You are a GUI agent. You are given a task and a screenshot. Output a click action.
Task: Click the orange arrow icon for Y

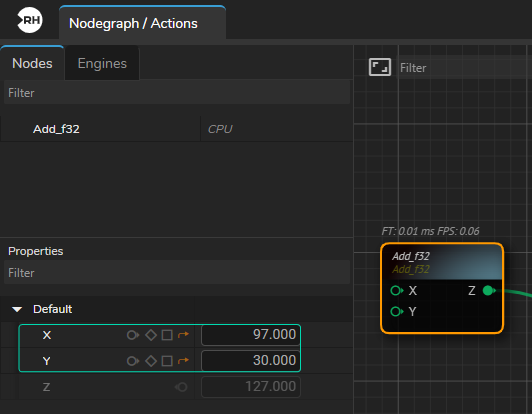coord(183,360)
